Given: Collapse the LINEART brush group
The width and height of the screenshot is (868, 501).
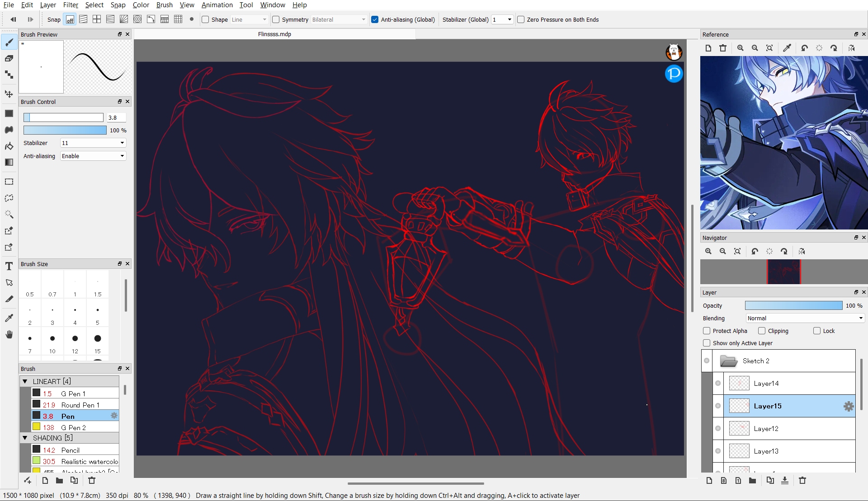Looking at the screenshot, I should pyautogui.click(x=25, y=381).
